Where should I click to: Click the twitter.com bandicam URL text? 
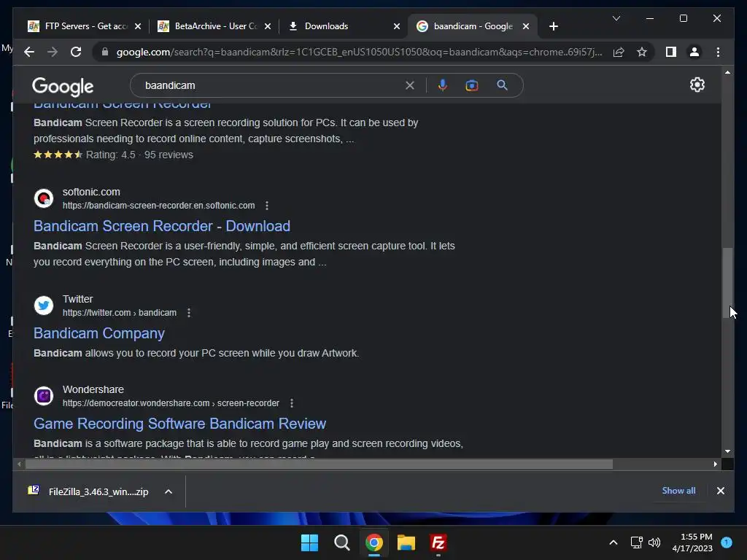tap(120, 313)
